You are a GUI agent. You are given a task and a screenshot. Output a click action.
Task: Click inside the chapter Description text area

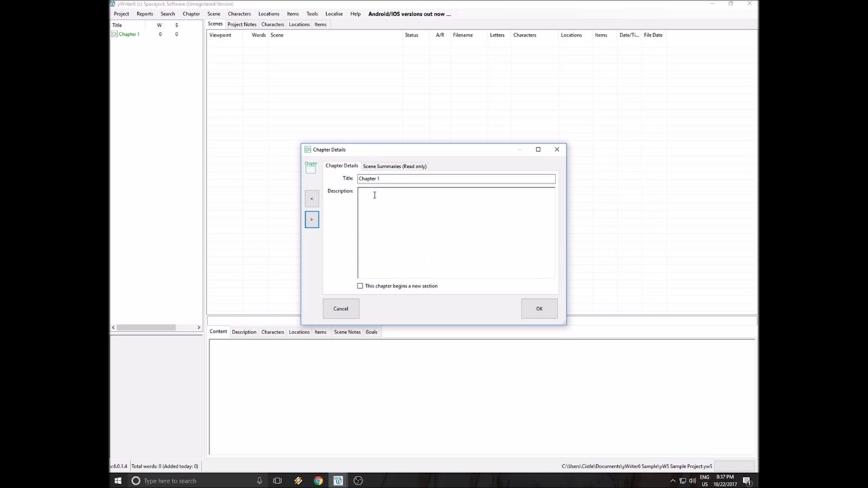point(456,232)
